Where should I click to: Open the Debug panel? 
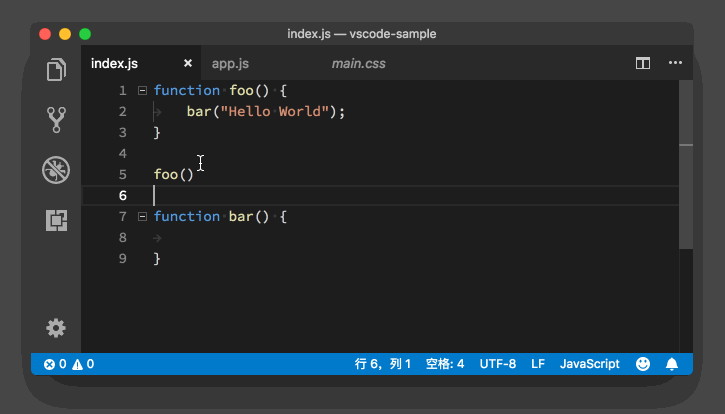[57, 170]
